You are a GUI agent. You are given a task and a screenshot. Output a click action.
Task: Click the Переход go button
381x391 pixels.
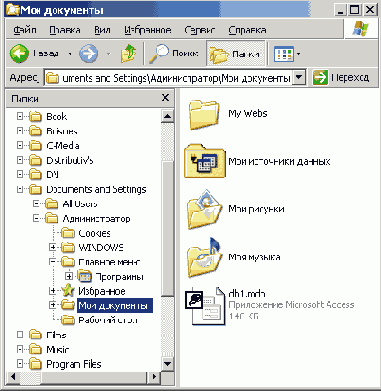(x=341, y=78)
